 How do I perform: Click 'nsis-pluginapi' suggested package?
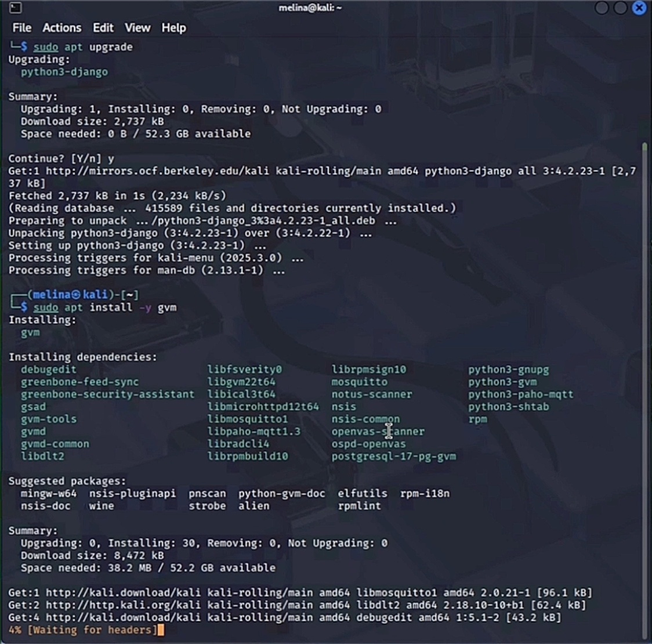point(132,493)
